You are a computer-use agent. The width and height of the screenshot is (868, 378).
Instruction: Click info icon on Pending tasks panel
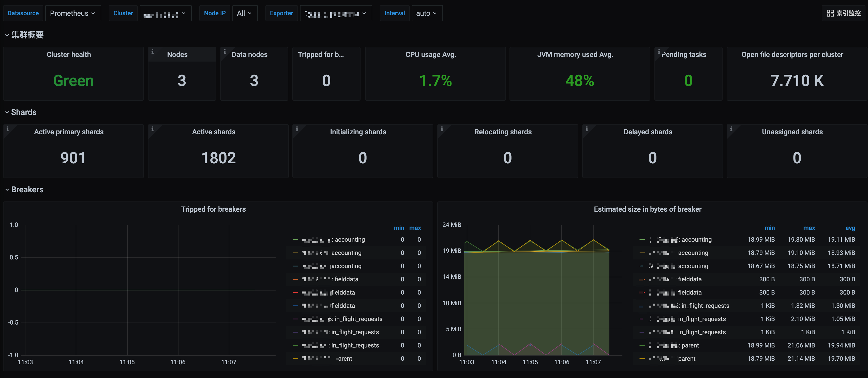659,52
